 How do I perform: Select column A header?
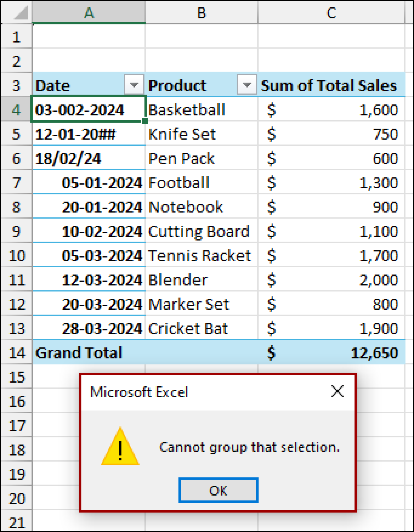[x=89, y=12]
